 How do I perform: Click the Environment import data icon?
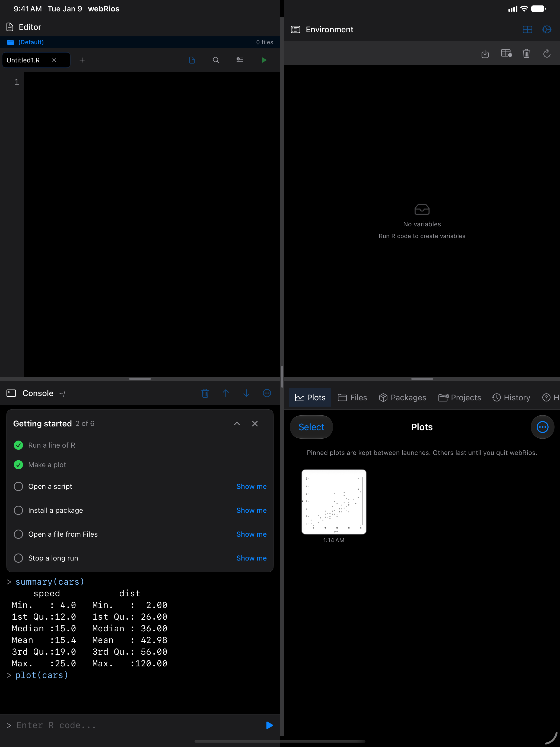(x=485, y=54)
